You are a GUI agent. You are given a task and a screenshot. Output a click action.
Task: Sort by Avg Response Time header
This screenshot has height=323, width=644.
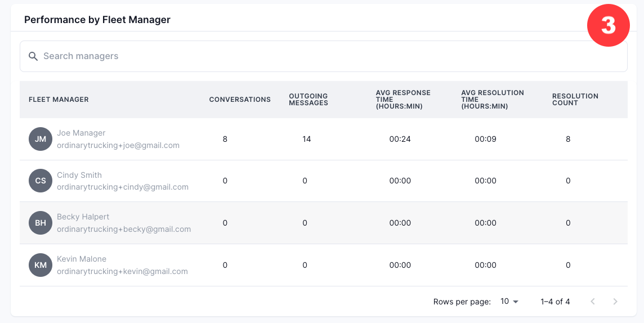(x=403, y=100)
